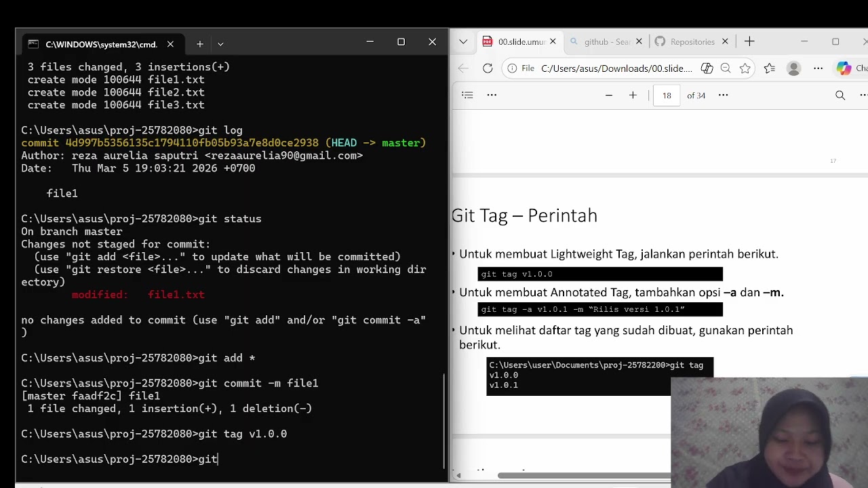Screen dimensions: 868x488
Task: Open the Favorites list
Action: [x=770, y=68]
